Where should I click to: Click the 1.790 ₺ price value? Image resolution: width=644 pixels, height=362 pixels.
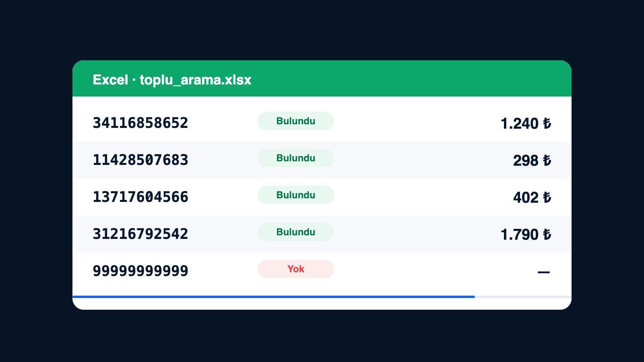pos(526,234)
